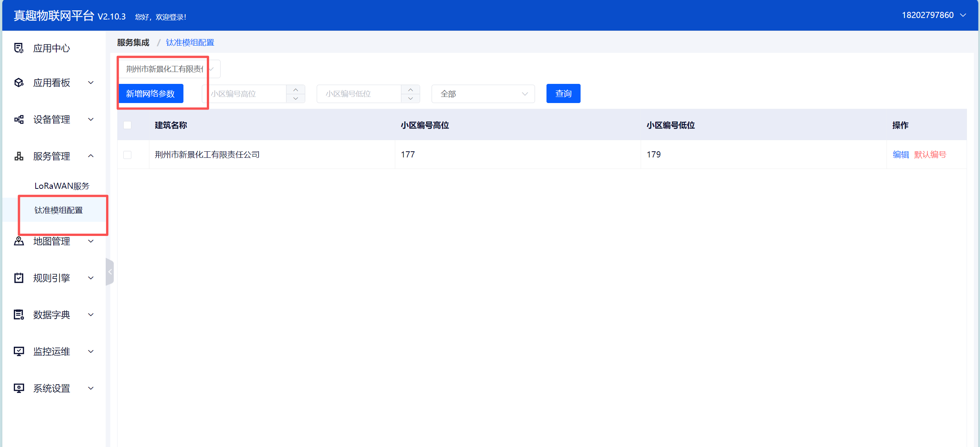Click the 服务管理 sidebar icon

(19, 156)
